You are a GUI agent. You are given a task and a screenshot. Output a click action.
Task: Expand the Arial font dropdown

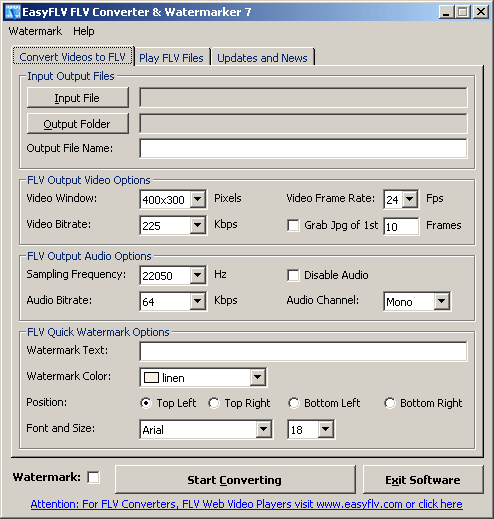(x=264, y=429)
